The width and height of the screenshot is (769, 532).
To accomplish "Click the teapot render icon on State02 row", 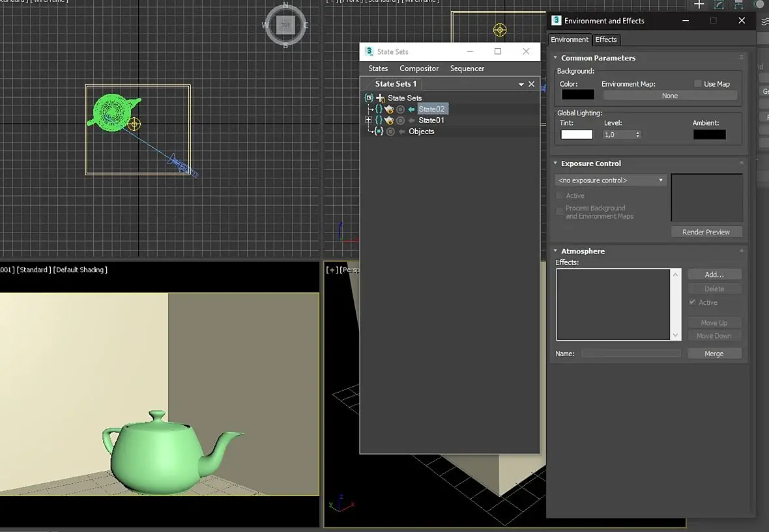I will [389, 109].
